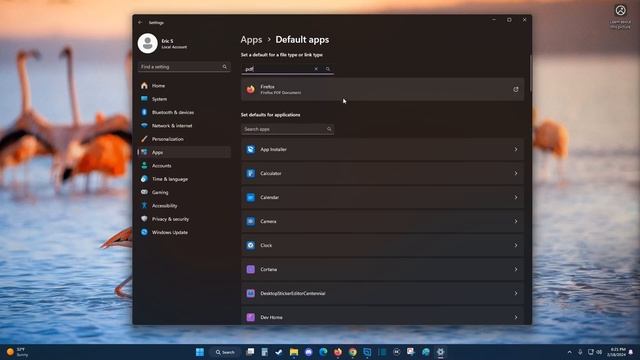Open external link icon on Firefox row
Image resolution: width=640 pixels, height=360 pixels.
click(516, 89)
